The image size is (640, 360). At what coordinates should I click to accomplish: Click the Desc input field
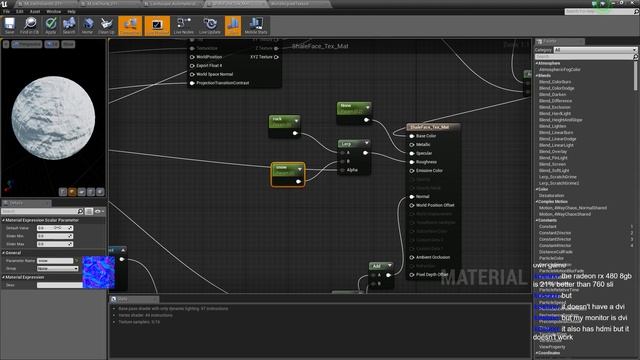click(x=60, y=285)
